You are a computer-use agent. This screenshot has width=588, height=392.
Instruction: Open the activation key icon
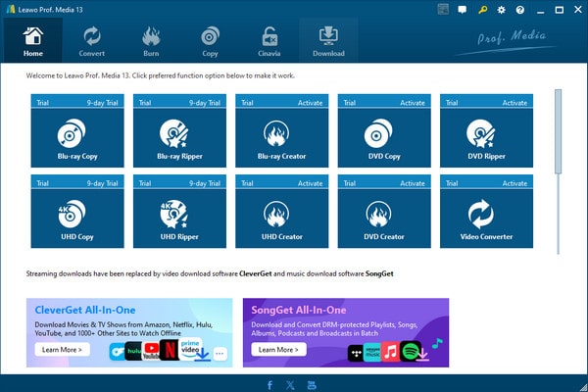(x=482, y=10)
